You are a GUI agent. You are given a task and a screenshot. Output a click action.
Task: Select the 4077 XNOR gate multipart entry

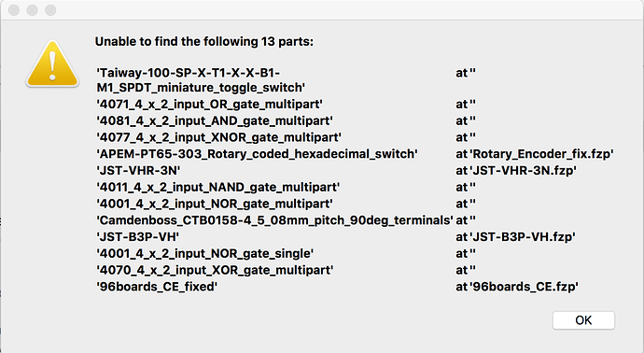(219, 137)
